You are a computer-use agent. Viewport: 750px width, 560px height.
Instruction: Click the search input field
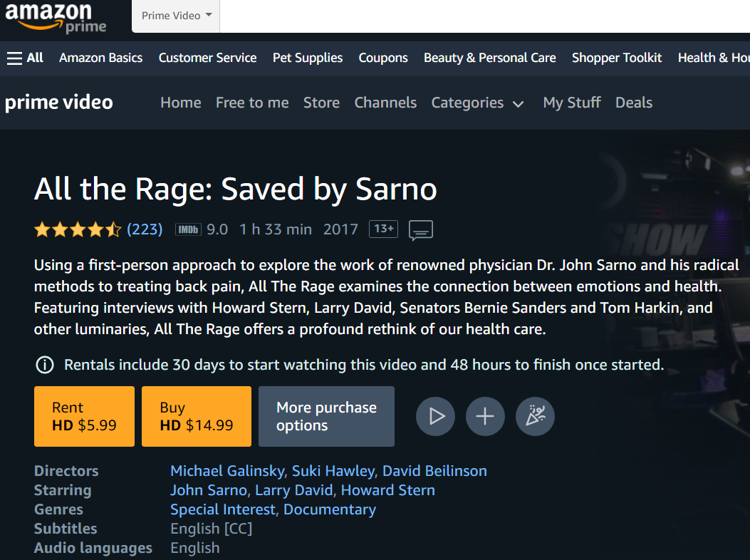484,16
